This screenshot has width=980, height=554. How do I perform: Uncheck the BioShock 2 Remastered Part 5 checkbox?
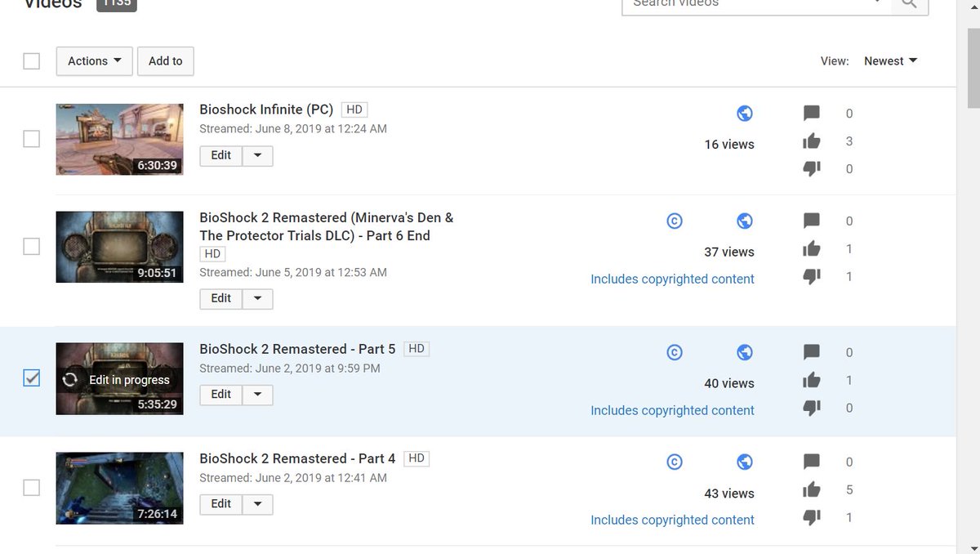31,378
